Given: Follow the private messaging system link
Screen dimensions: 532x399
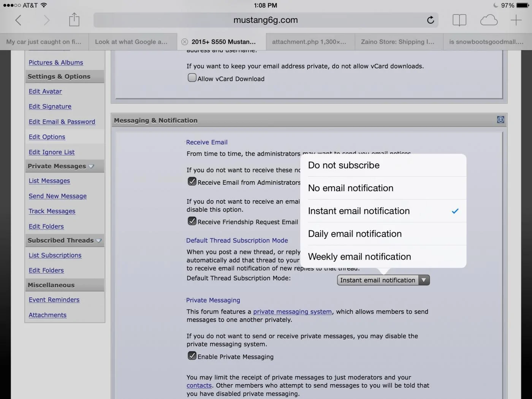Looking at the screenshot, I should (292, 312).
